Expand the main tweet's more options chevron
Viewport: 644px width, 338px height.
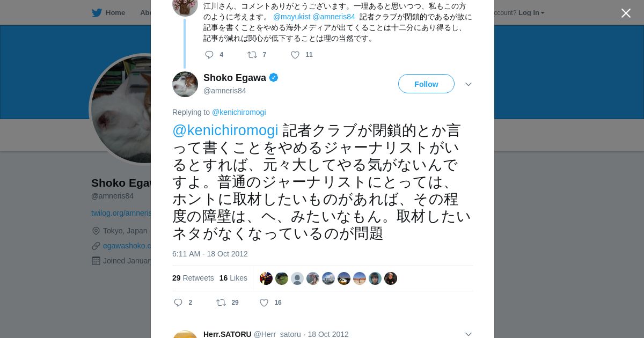click(468, 84)
